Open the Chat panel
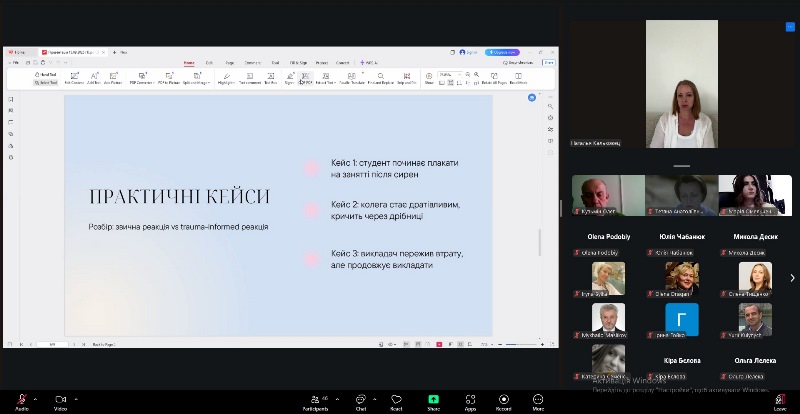The height and width of the screenshot is (414, 800). 361,399
